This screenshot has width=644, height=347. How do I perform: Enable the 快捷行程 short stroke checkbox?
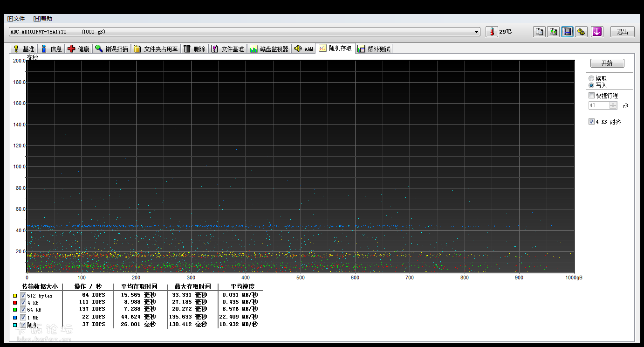point(592,96)
